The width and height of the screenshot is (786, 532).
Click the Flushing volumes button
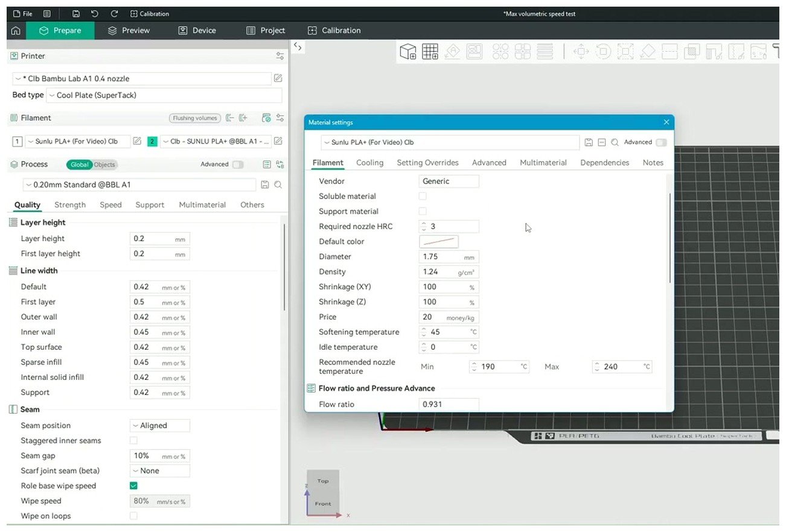(x=194, y=118)
